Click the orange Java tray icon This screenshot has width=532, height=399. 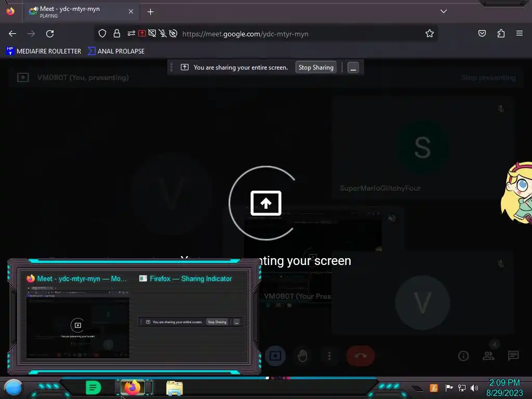point(434,388)
